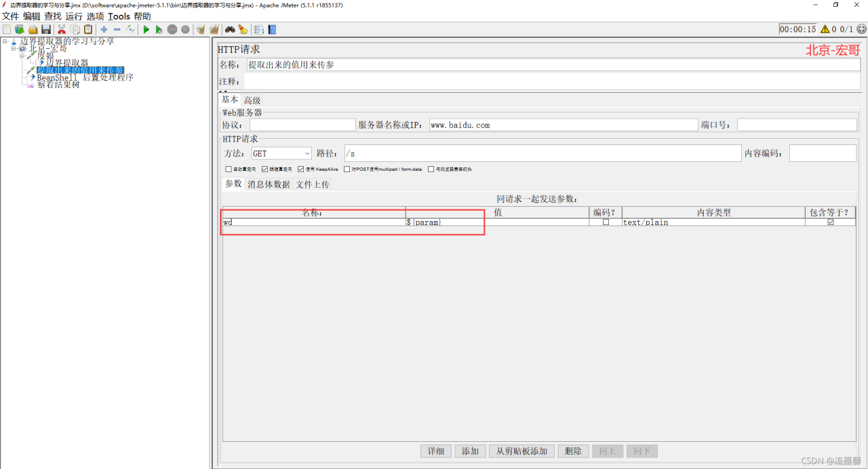
Task: Toggle 跟随重定向 checkbox
Action: 264,169
